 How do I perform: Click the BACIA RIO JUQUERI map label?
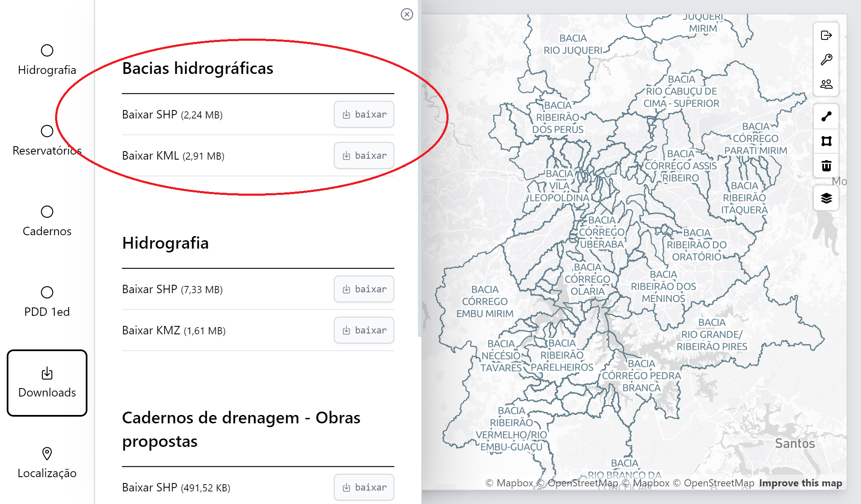click(x=573, y=44)
